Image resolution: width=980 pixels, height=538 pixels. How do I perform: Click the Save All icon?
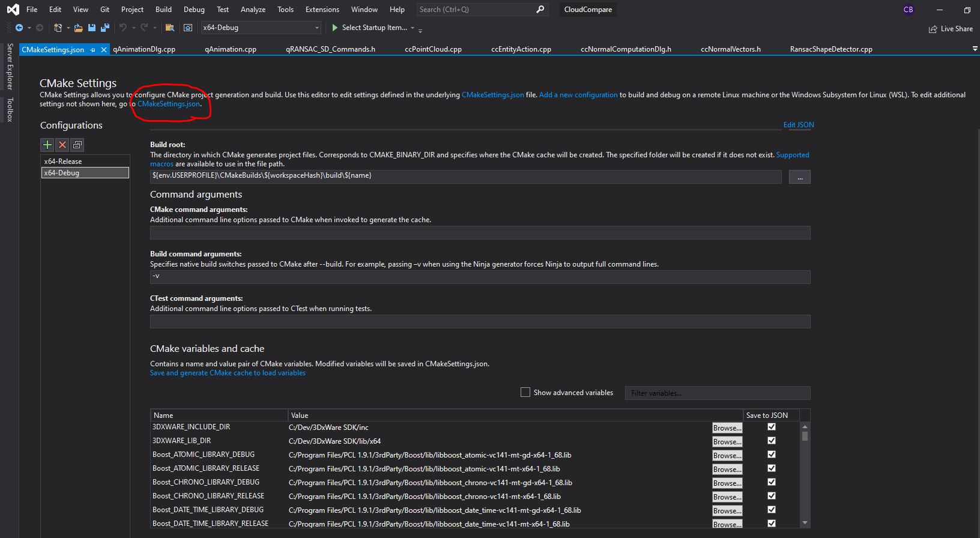tap(105, 28)
